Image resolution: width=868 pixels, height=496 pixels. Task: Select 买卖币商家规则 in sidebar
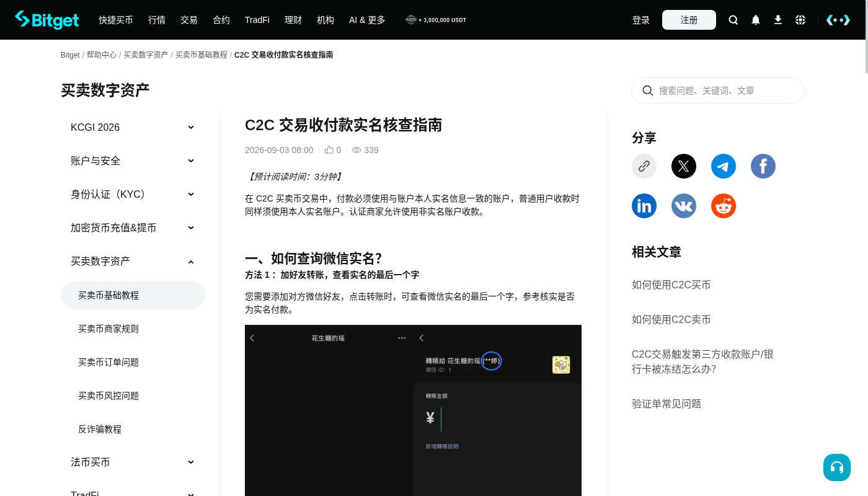pyautogui.click(x=133, y=329)
